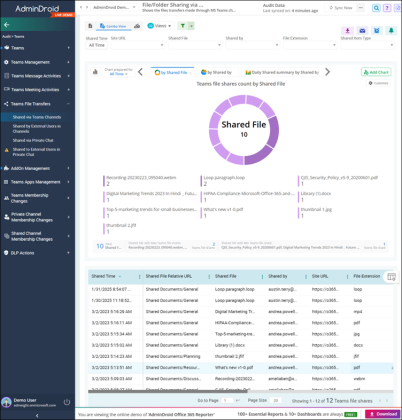Expand AddOn Management in sidebar
The width and height of the screenshot is (402, 420).
point(37,168)
